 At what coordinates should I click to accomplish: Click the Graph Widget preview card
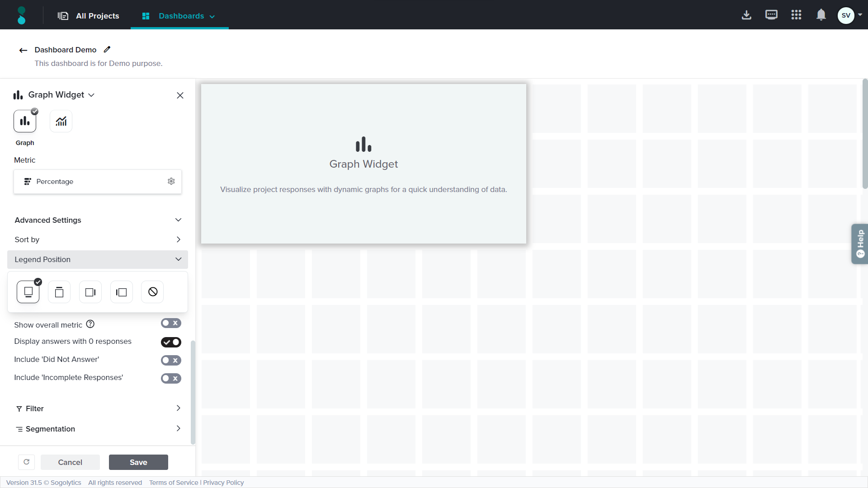[363, 164]
